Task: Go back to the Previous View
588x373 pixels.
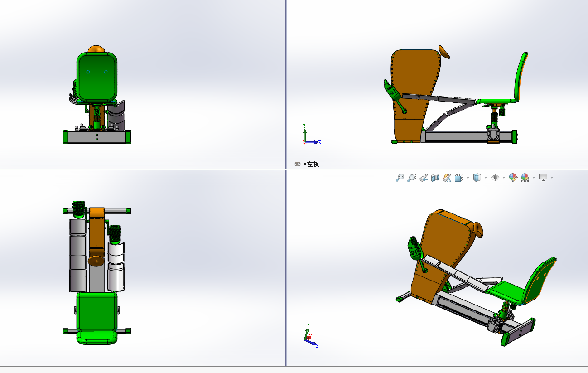Action: [424, 178]
